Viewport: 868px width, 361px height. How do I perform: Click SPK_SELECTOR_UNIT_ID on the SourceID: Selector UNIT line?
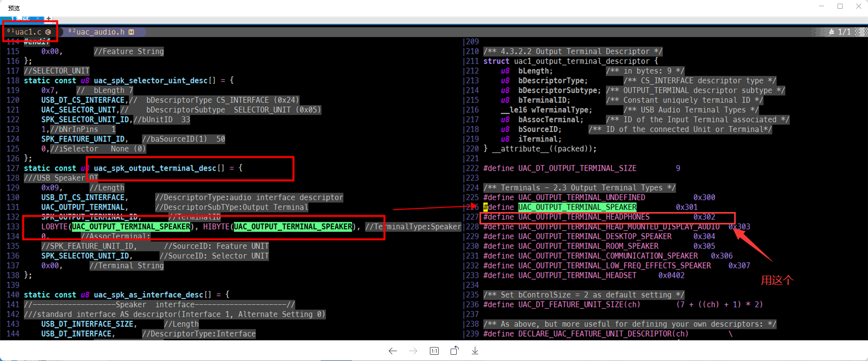tap(85, 255)
